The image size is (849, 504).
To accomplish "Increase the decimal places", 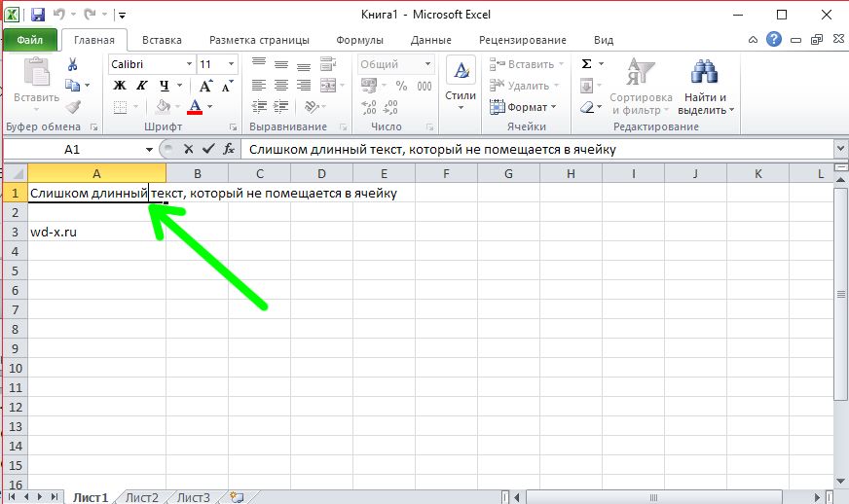I will 369,107.
